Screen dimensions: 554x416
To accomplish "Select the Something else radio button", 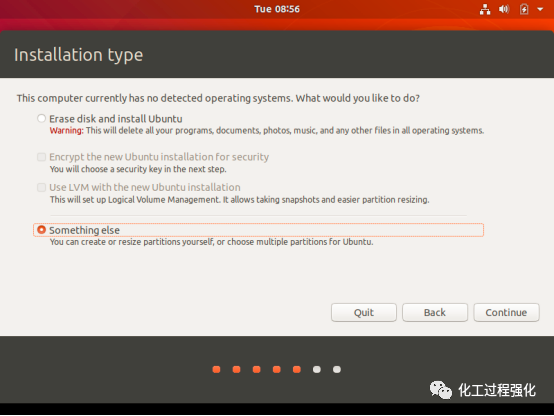I will 41,230.
